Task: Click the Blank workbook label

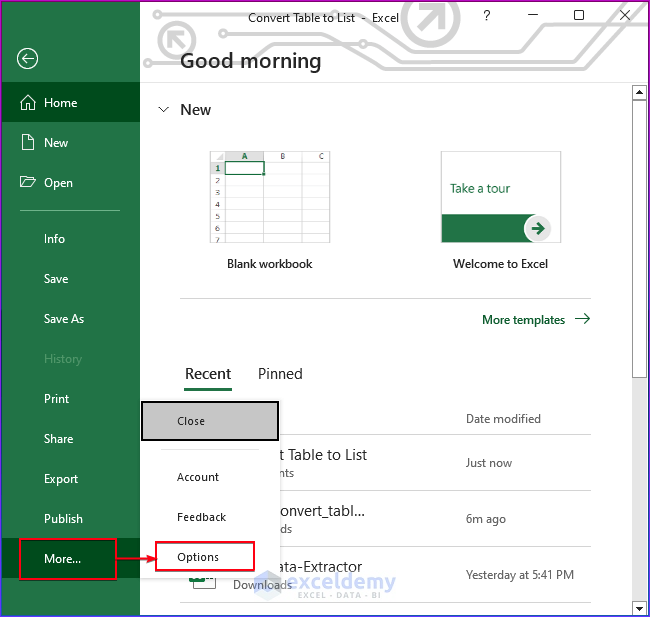Action: tap(270, 264)
